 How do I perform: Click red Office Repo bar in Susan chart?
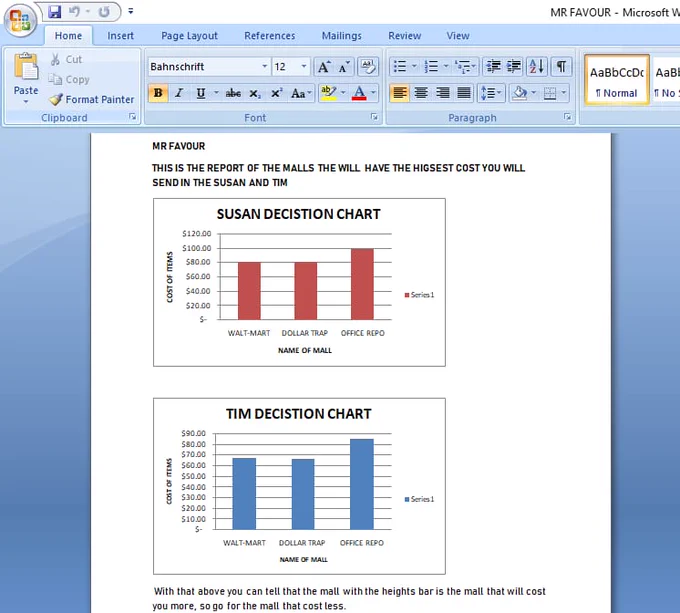362,284
